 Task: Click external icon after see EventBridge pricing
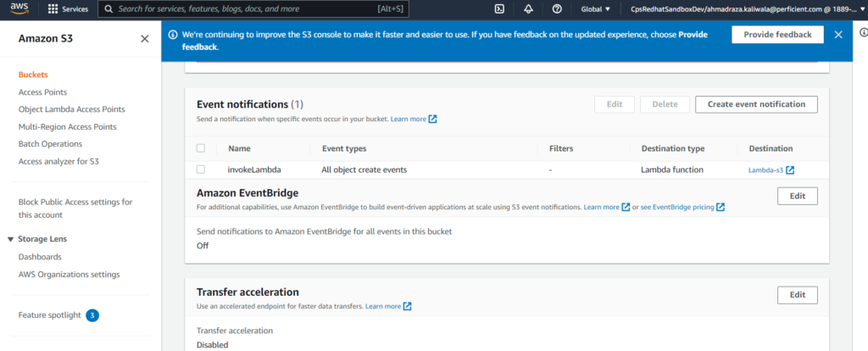(x=721, y=207)
